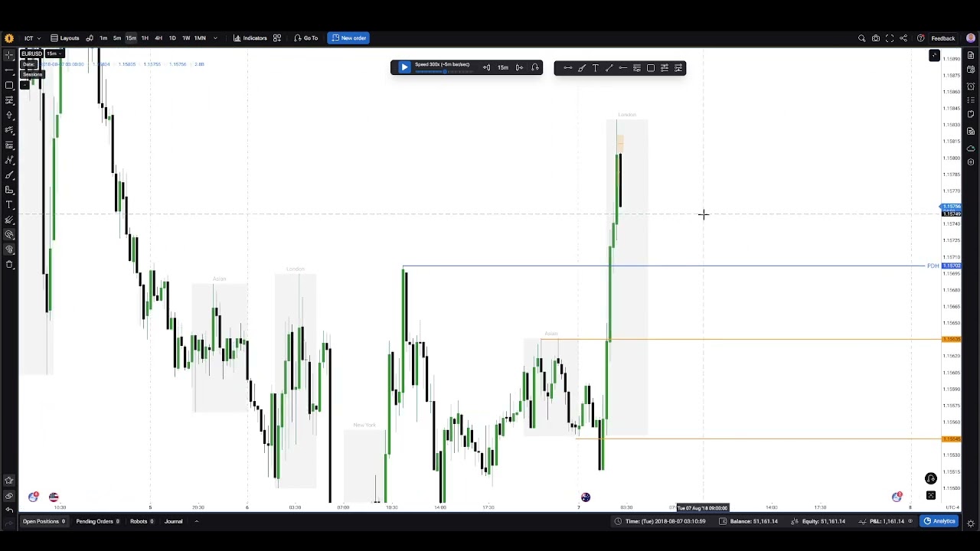980x551 pixels.
Task: Open the Indicators panel
Action: pos(250,38)
